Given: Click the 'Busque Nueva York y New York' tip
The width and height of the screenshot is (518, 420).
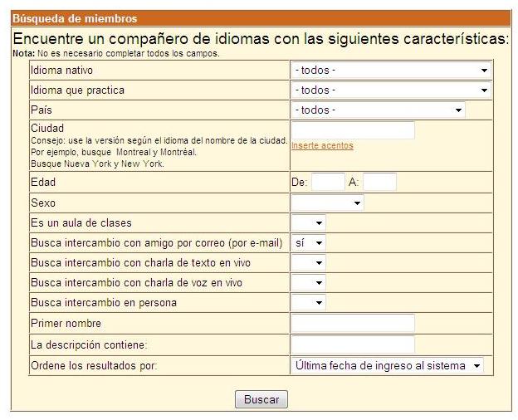Looking at the screenshot, I should point(97,164).
